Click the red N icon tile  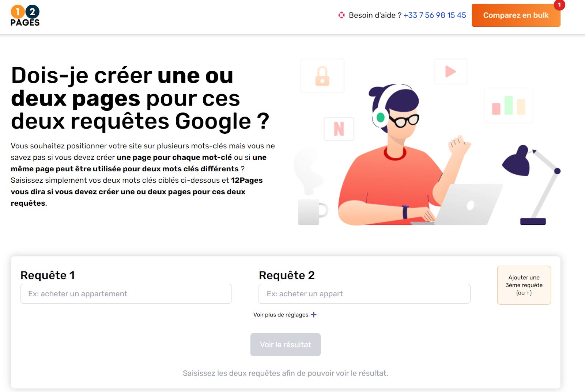point(339,129)
